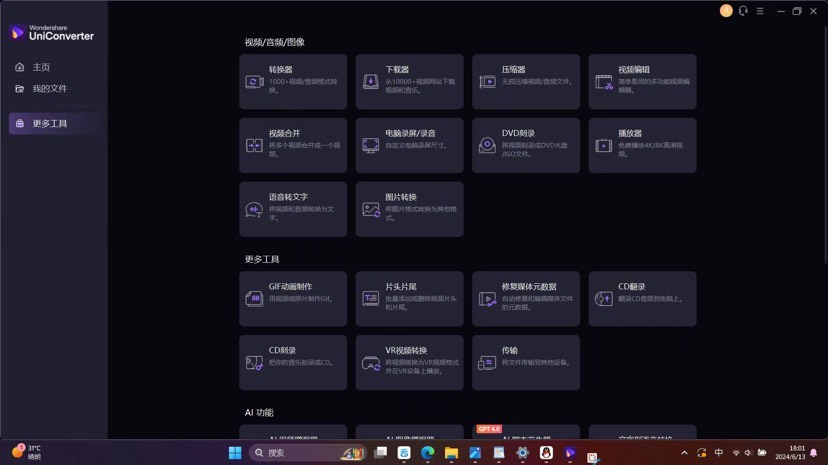Launch the 播放器 player
Viewport: 828px width, 465px height.
642,145
